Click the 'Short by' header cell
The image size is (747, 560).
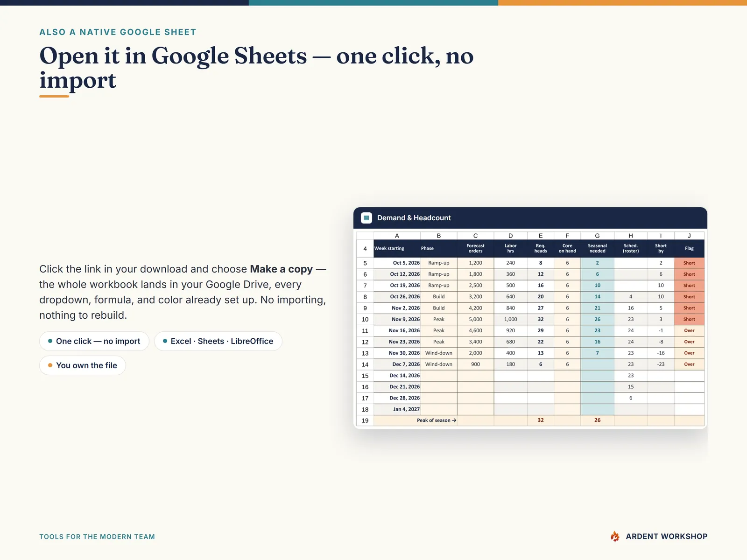click(661, 248)
